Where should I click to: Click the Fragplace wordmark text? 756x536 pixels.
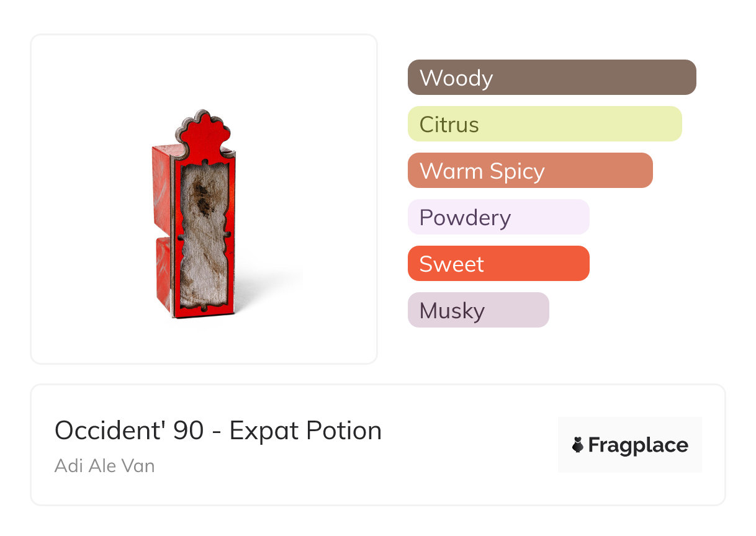638,445
